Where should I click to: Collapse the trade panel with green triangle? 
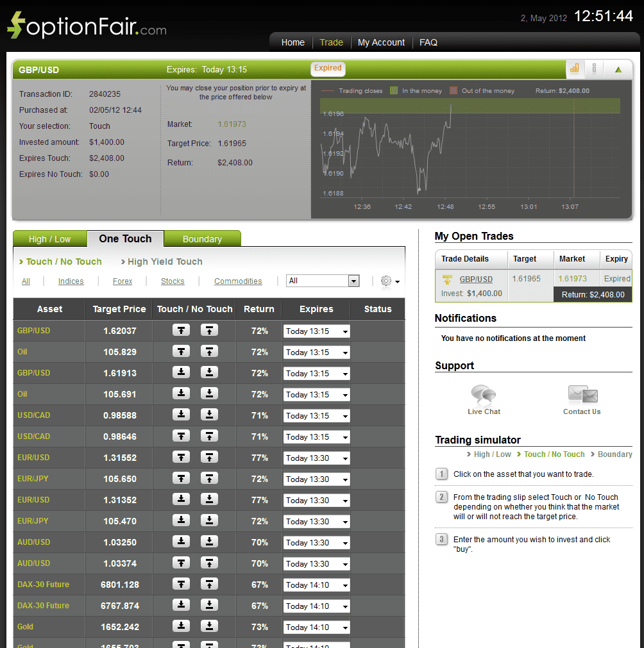pos(618,69)
